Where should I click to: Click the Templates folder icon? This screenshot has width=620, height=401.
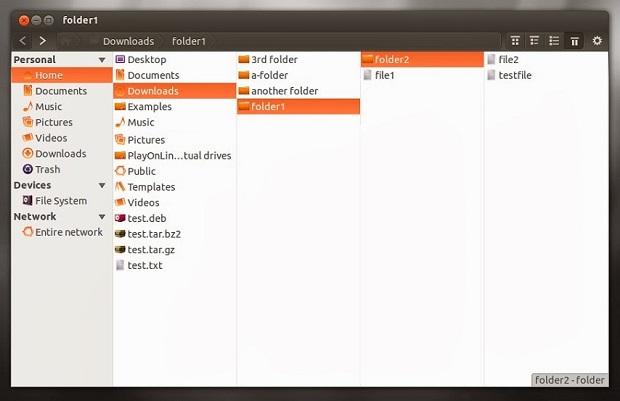coord(120,187)
